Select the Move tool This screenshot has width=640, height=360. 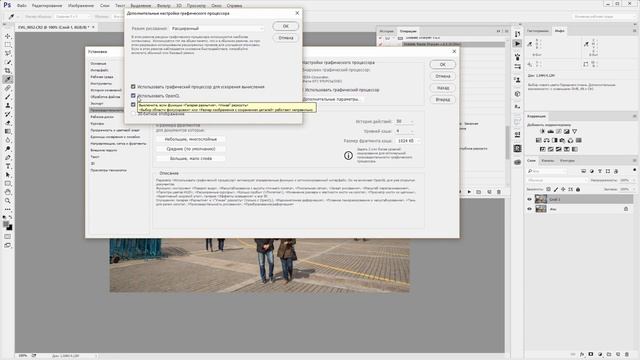click(x=8, y=36)
